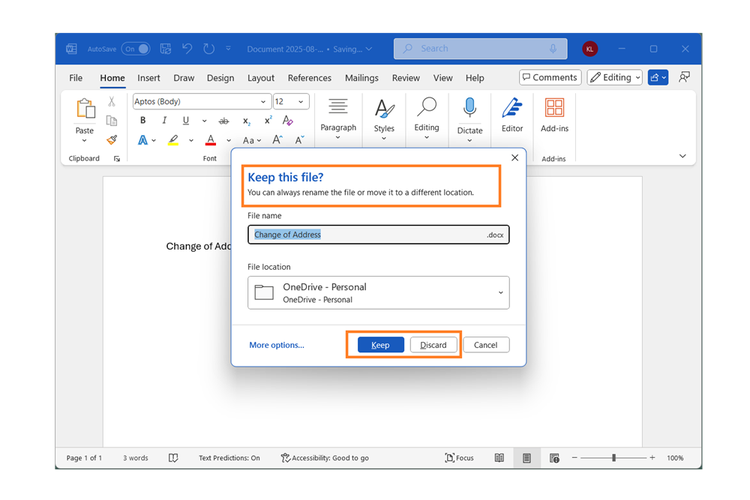Viewport: 750px width, 500px height.
Task: Click the Cut scissors icon
Action: click(111, 101)
